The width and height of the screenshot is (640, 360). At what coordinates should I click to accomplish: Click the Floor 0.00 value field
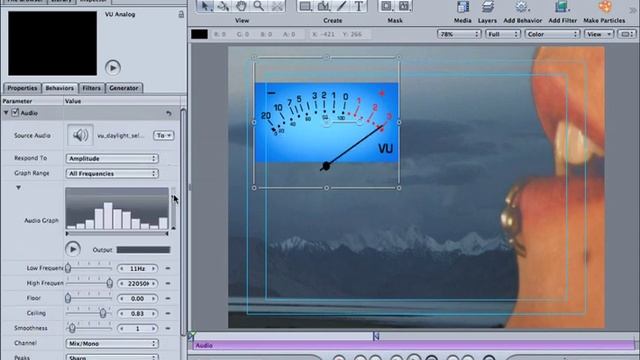click(x=138, y=298)
